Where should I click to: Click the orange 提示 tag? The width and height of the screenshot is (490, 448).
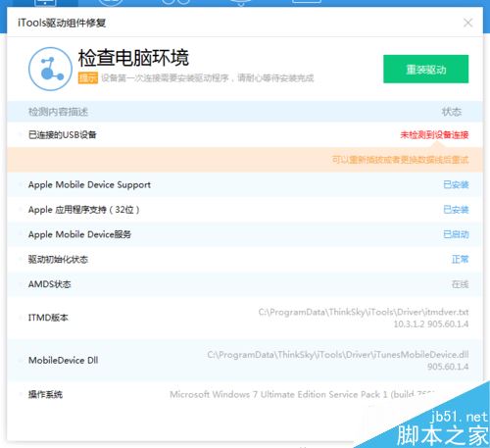pos(88,78)
